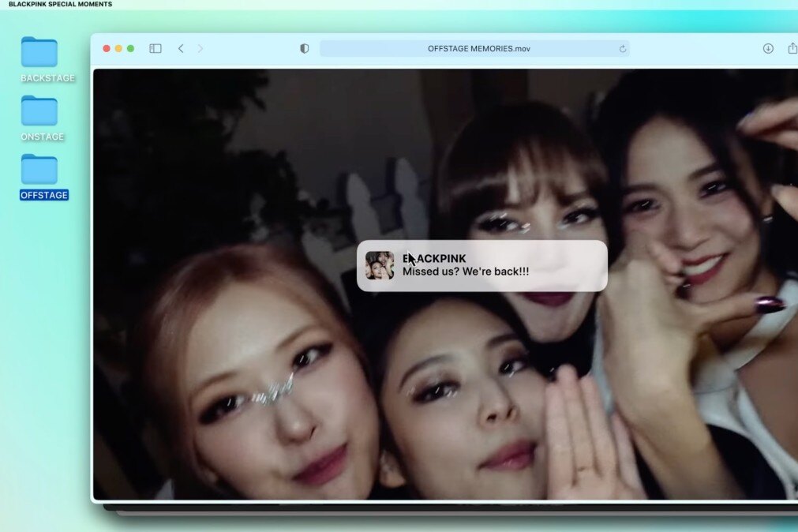This screenshot has height=532, width=798.
Task: Open downloads with the arrow icon
Action: [x=768, y=48]
